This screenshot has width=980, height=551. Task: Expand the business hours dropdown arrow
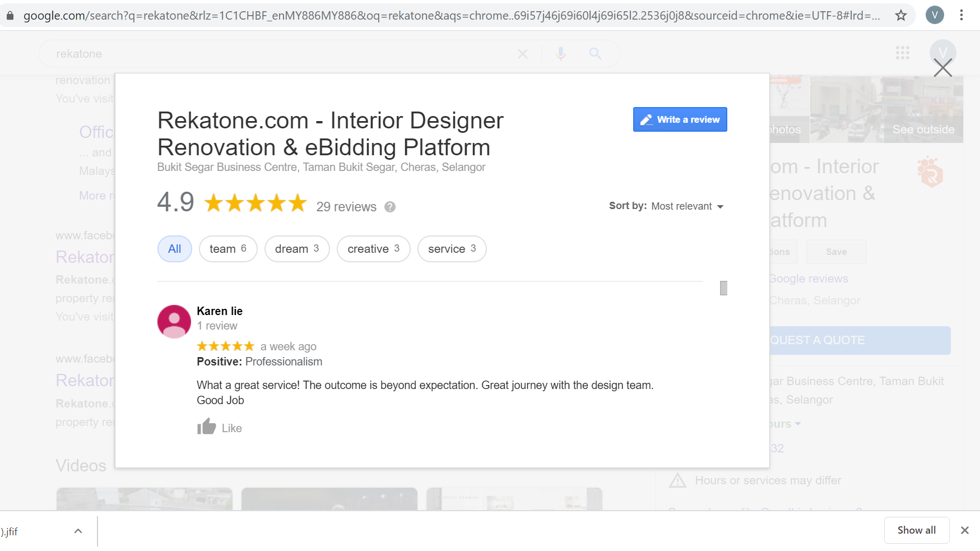pos(798,424)
